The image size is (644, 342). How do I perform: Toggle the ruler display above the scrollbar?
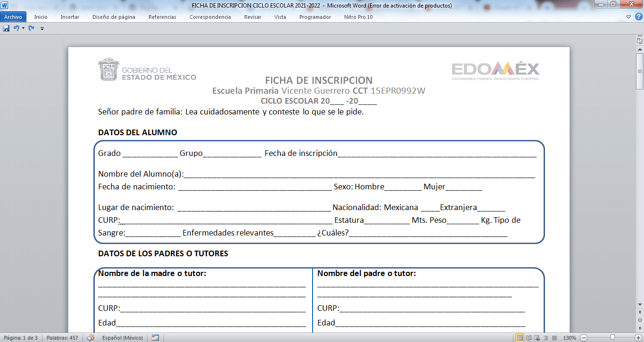pos(640,41)
